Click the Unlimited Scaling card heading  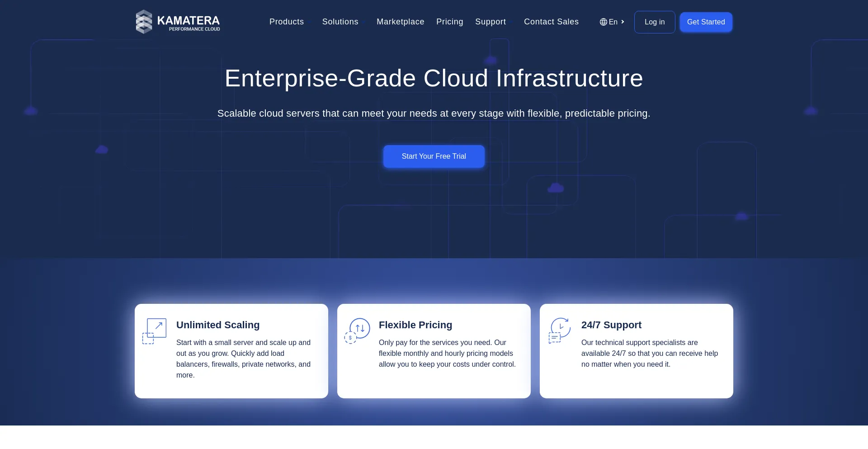coord(218,325)
